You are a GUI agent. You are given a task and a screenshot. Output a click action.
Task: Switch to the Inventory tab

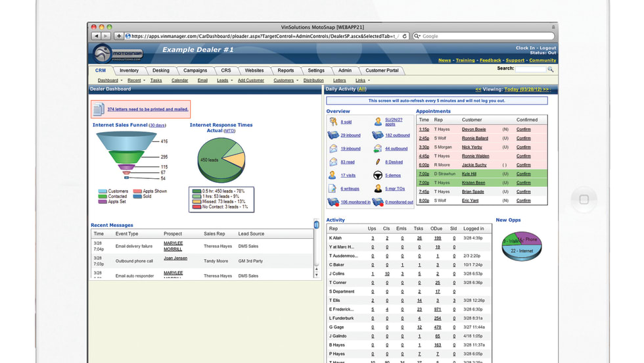coord(129,70)
